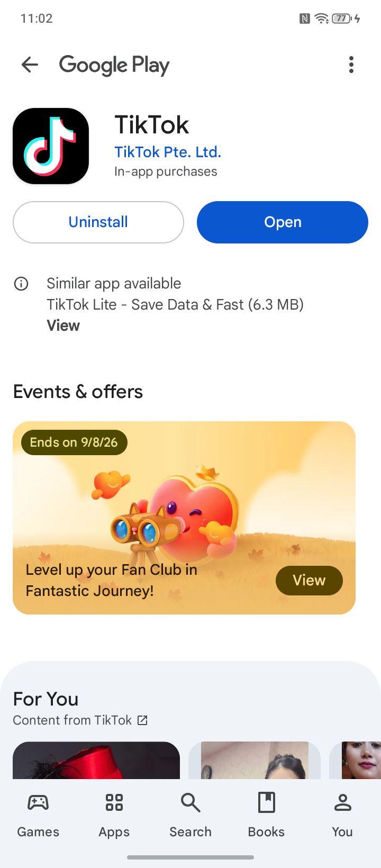Tap the TikTok app icon
The height and width of the screenshot is (868, 381).
(51, 146)
